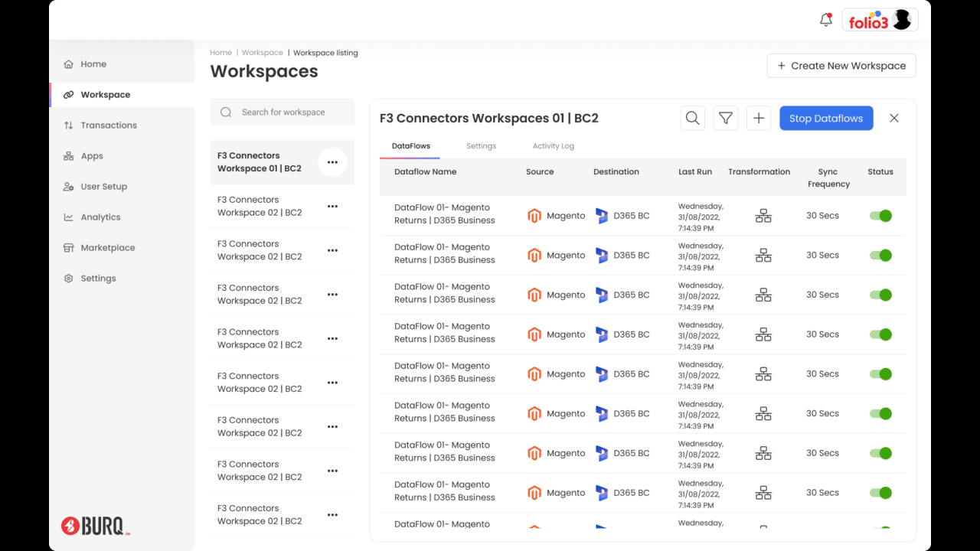Click Magento logo in first dataflow row
Image resolution: width=980 pixels, height=551 pixels.
pyautogui.click(x=534, y=216)
